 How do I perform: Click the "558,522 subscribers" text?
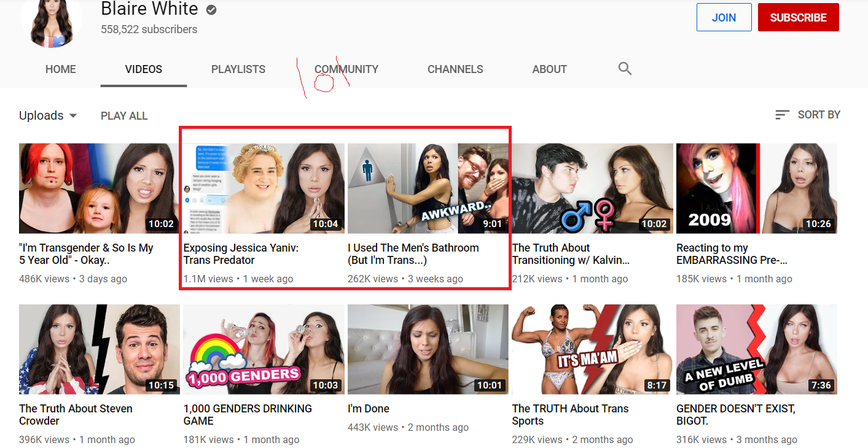[149, 29]
